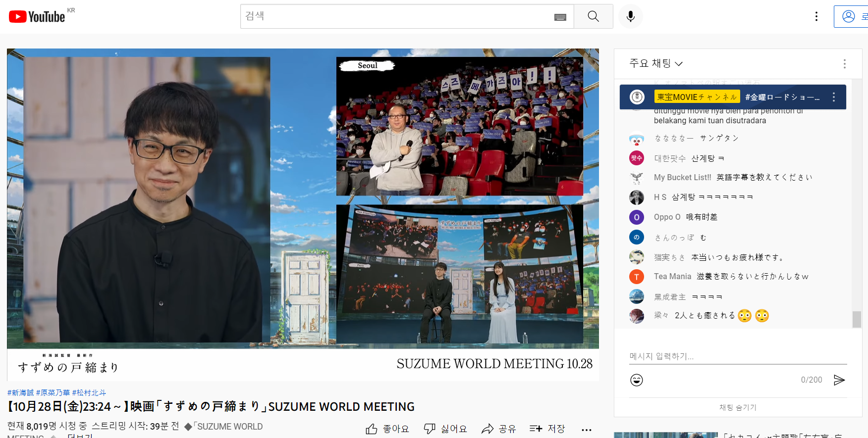Click 梁々 chat message with emojis
The width and height of the screenshot is (868, 438).
(722, 315)
